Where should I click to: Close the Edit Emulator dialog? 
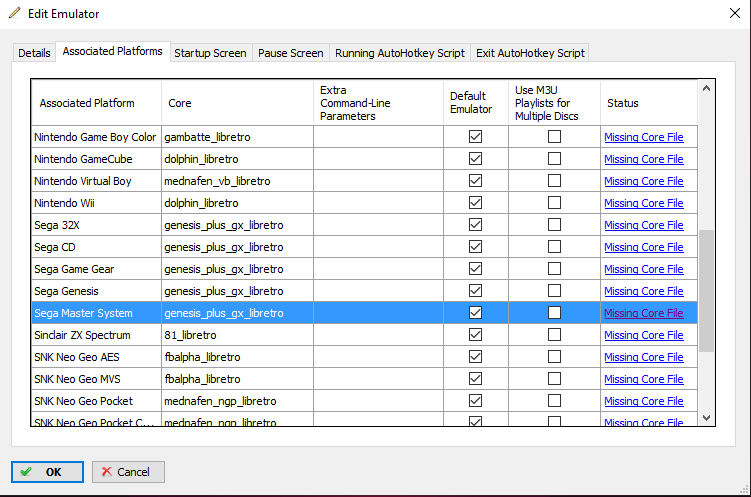pyautogui.click(x=735, y=13)
